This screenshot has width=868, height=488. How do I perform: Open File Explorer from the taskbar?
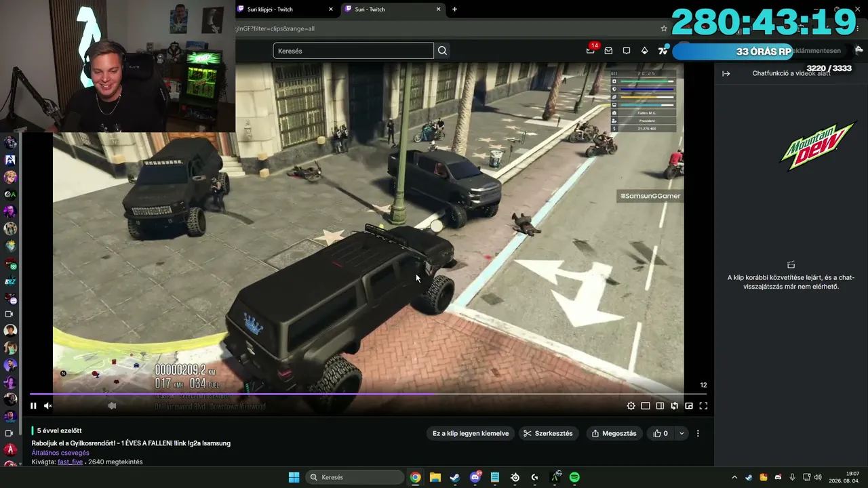[x=435, y=477]
